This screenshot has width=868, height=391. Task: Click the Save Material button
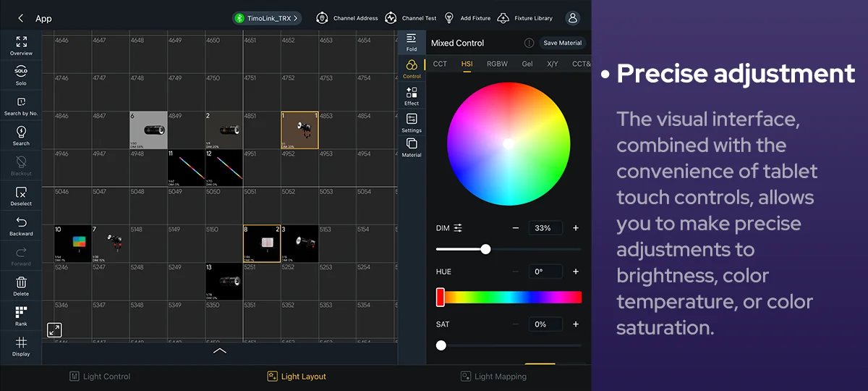pyautogui.click(x=562, y=43)
